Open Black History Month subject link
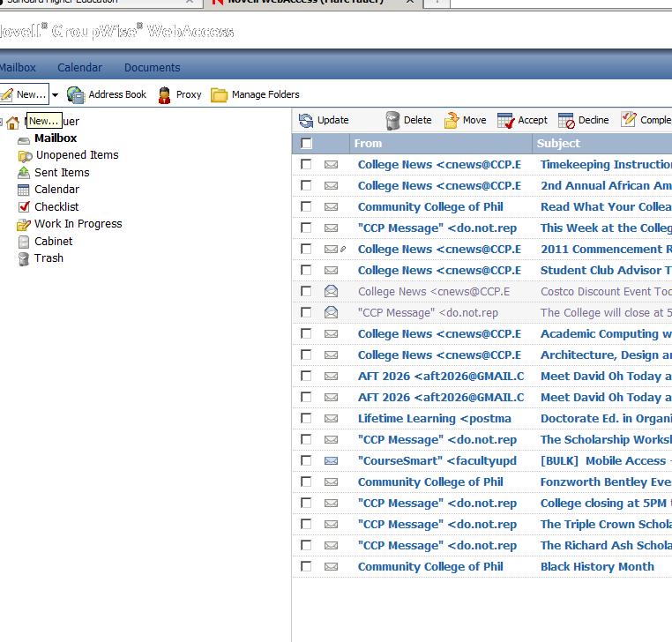 (x=597, y=566)
